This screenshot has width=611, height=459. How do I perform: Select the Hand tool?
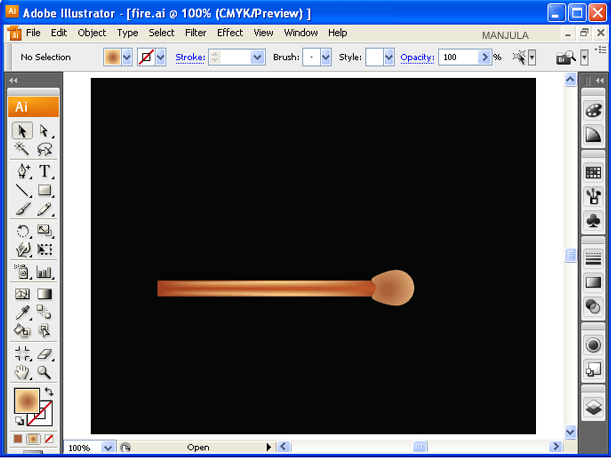tap(22, 372)
